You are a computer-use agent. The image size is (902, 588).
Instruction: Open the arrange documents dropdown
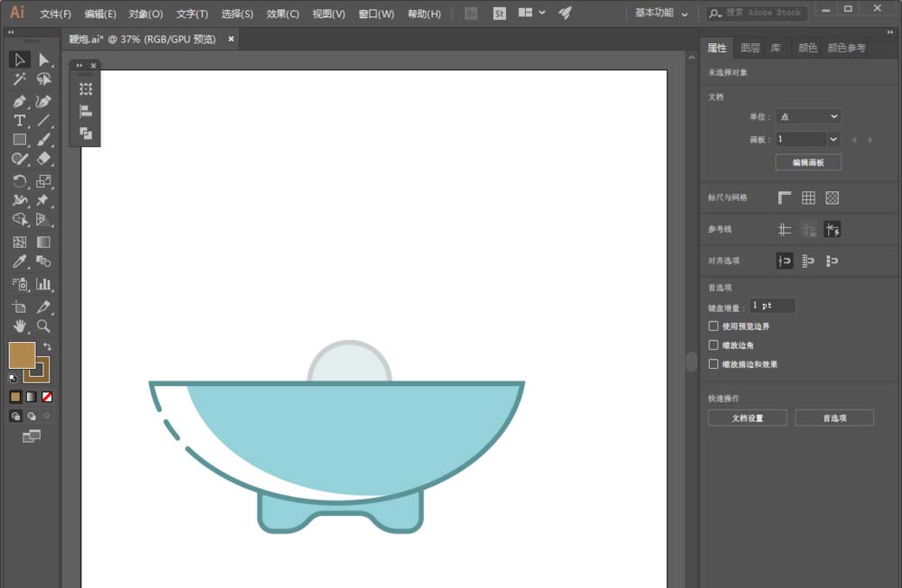[531, 13]
